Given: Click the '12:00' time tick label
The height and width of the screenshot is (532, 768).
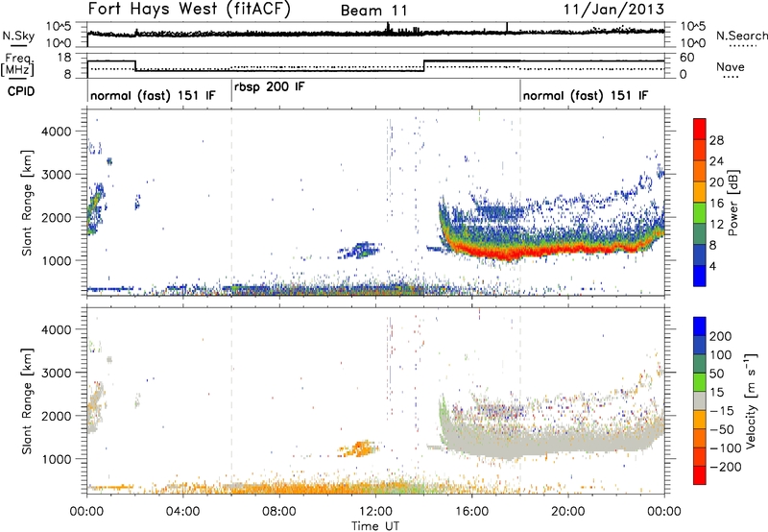Looking at the screenshot, I should point(375,512).
